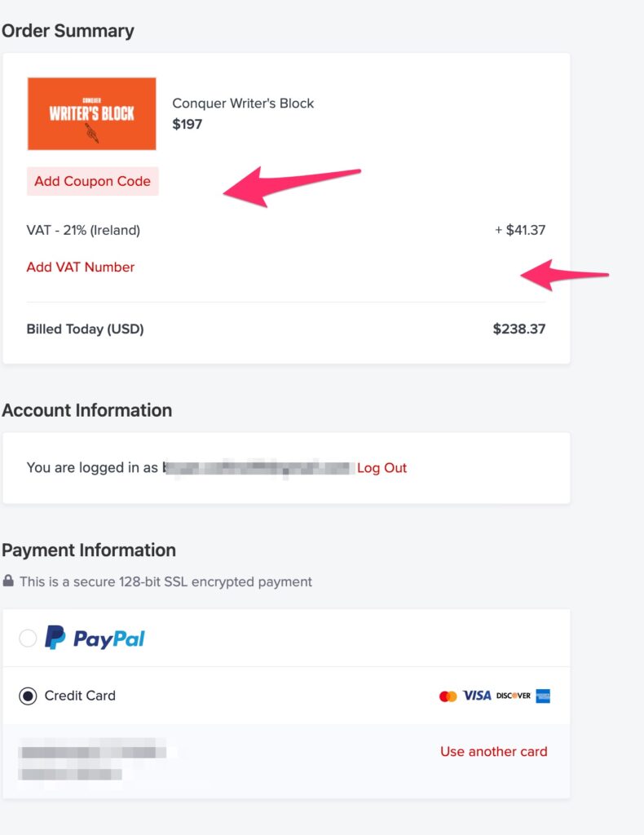Click the blurred logged-in email address
This screenshot has height=835, width=644.
tap(258, 468)
